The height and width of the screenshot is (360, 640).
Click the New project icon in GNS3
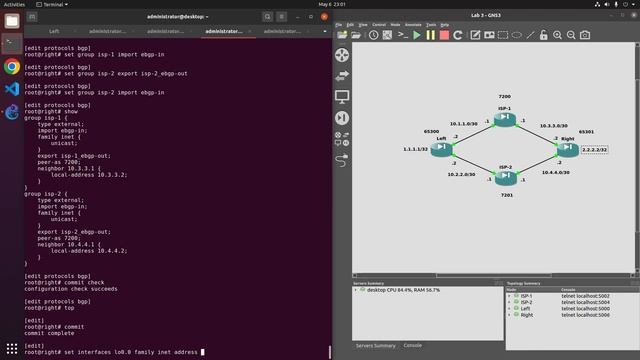(x=342, y=35)
